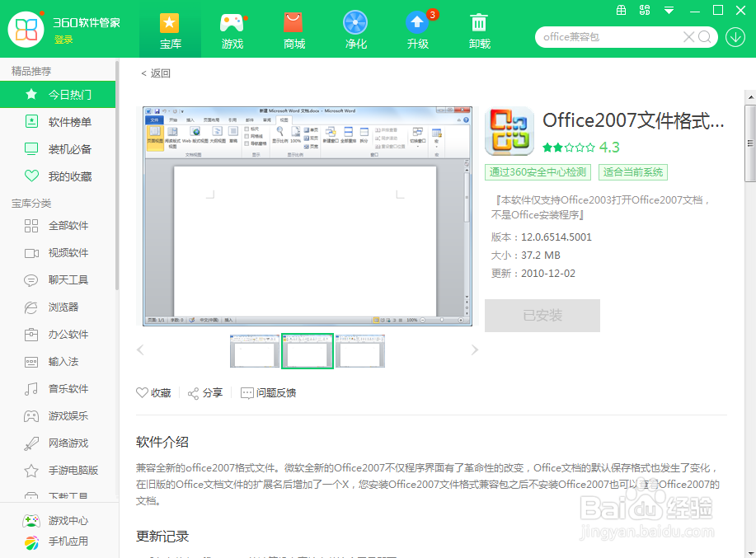Select 视频软件 category
Screen dimensions: 756x558
click(x=58, y=252)
